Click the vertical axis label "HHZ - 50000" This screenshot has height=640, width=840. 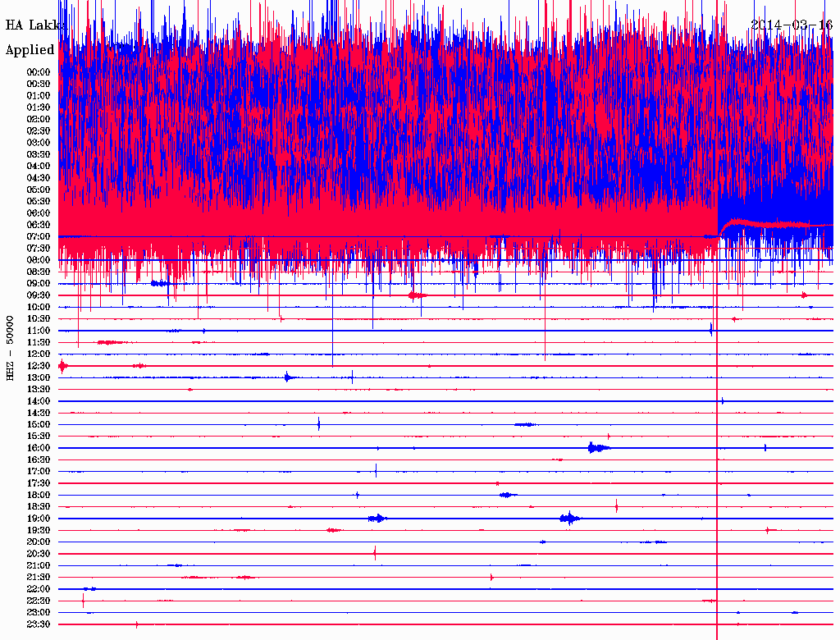(x=10, y=349)
